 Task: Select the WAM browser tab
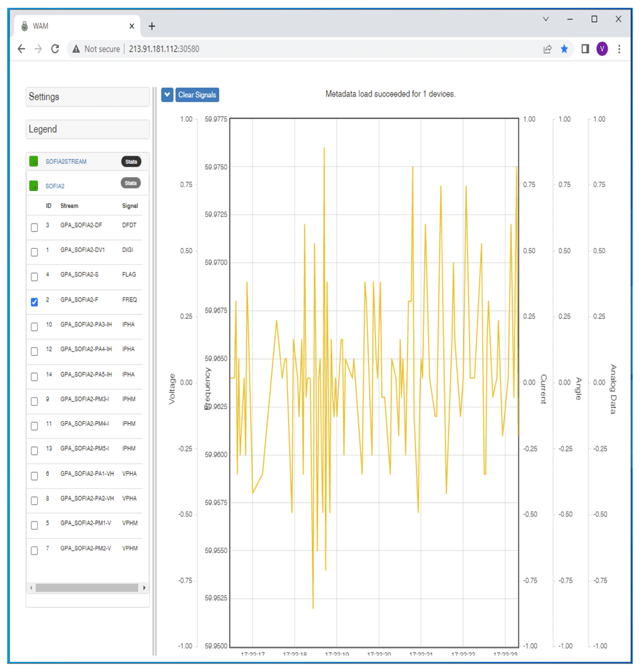78,26
